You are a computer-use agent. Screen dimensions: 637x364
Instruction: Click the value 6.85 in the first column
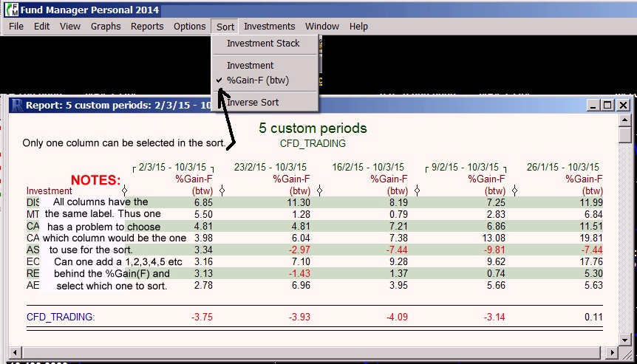203,202
